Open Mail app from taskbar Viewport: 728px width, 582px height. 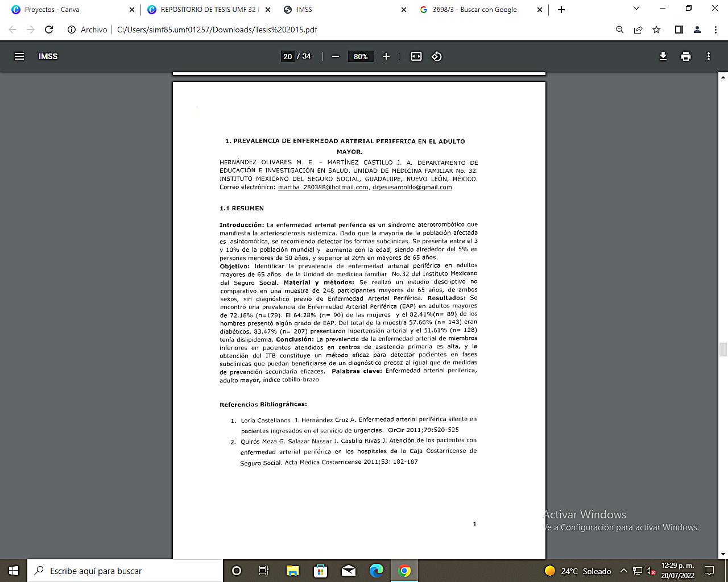[x=349, y=571]
